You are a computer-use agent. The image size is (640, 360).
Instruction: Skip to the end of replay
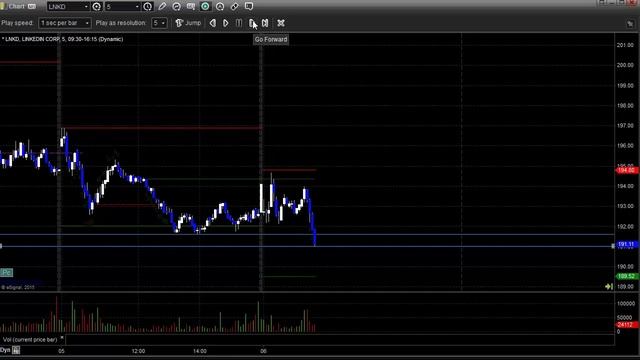point(265,23)
